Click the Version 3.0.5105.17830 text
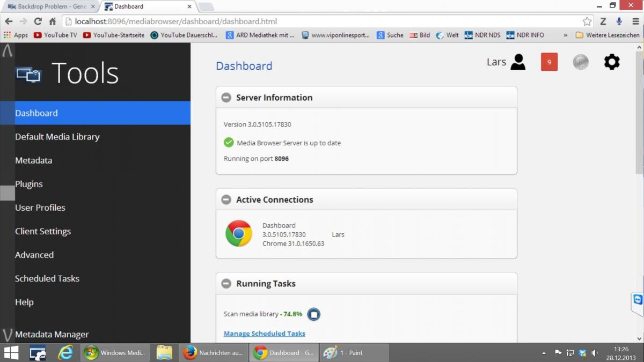 tap(258, 124)
